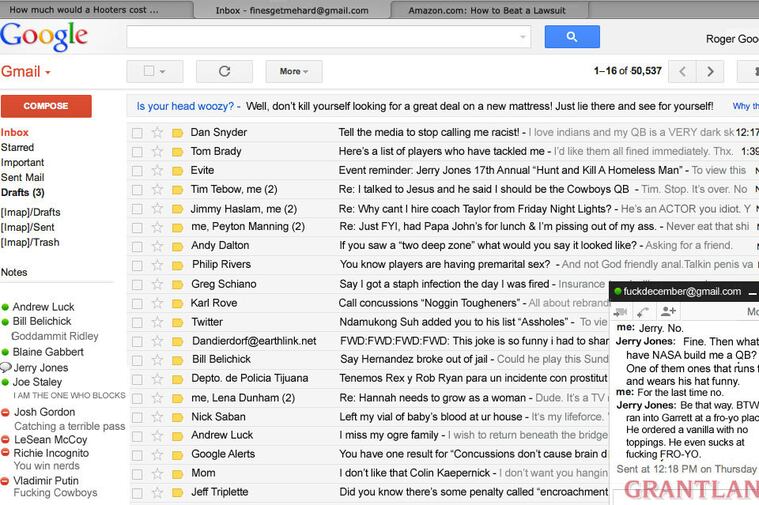Viewport: 759px width, 505px height.
Task: Open the search options dropdown arrow
Action: pyautogui.click(x=523, y=37)
